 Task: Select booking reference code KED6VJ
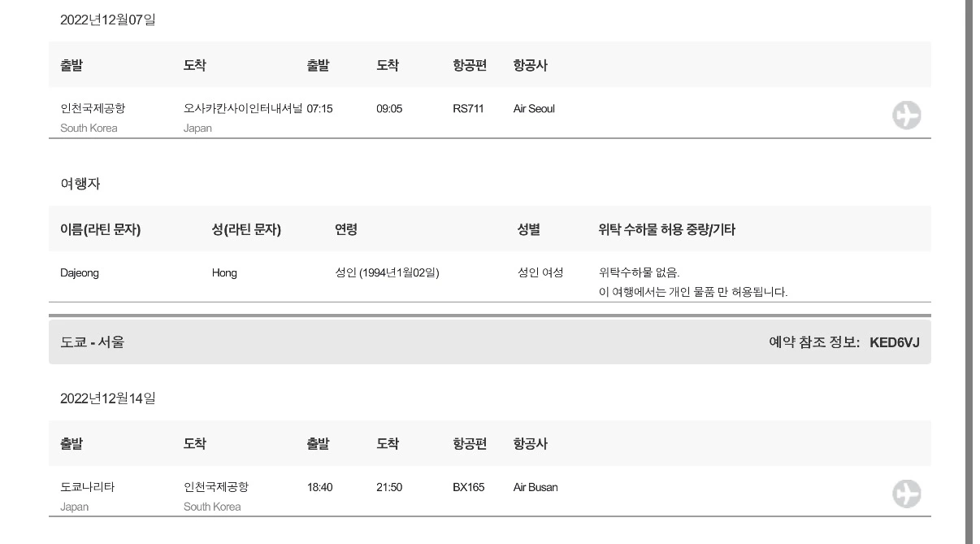pyautogui.click(x=894, y=342)
